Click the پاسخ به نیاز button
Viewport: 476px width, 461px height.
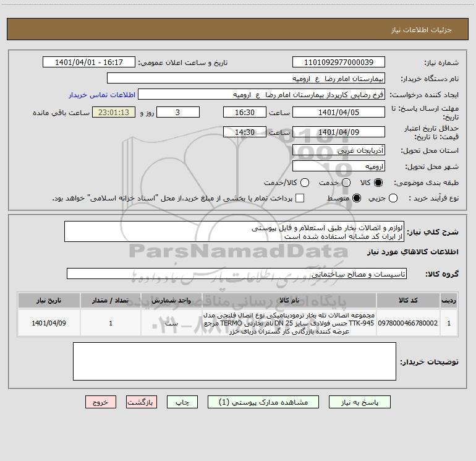(359, 402)
